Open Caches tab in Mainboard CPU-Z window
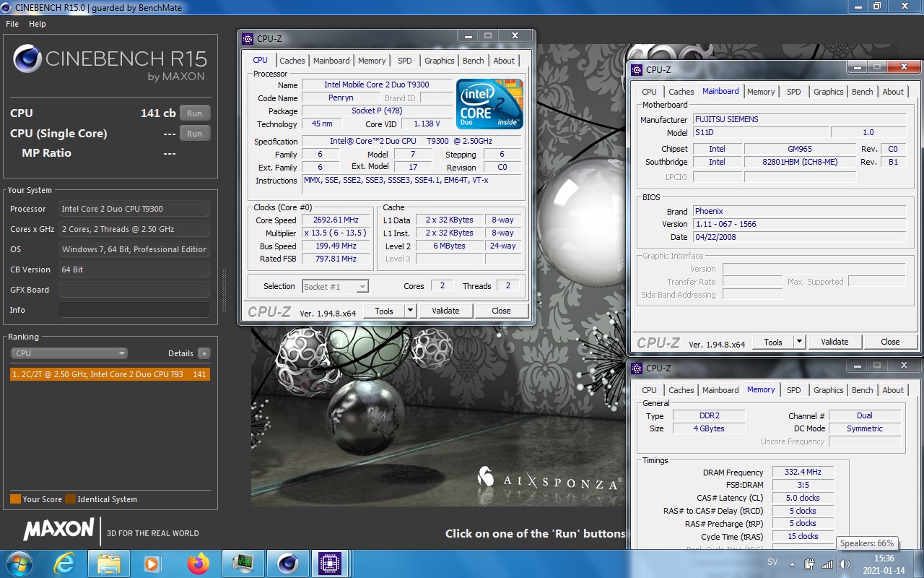This screenshot has height=578, width=924. (x=681, y=92)
